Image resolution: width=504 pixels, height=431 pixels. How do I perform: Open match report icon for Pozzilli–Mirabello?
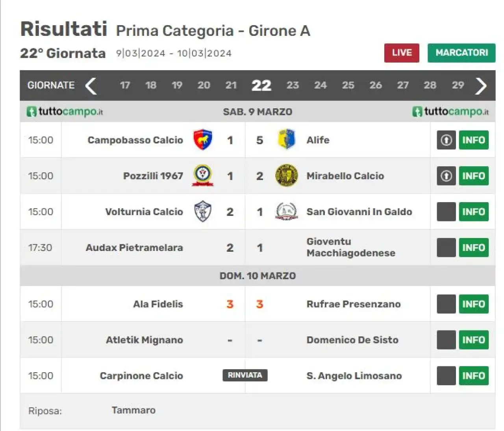(x=446, y=176)
